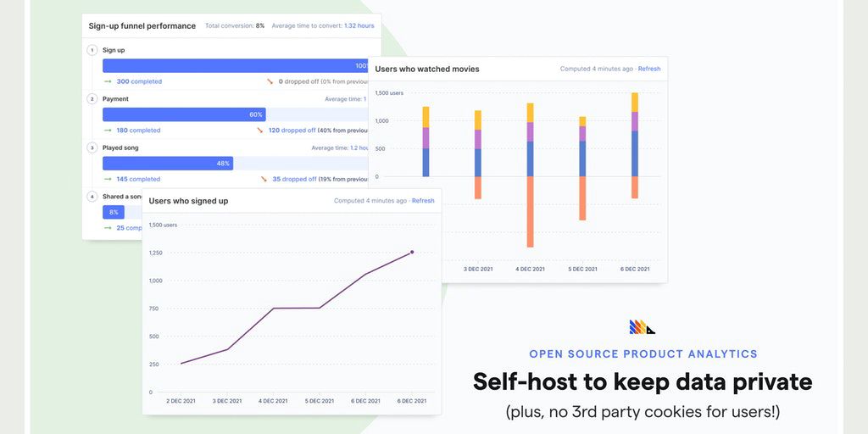Click the red drop-off arrow beside 120 dropped off
This screenshot has width=868, height=434.
tap(260, 131)
